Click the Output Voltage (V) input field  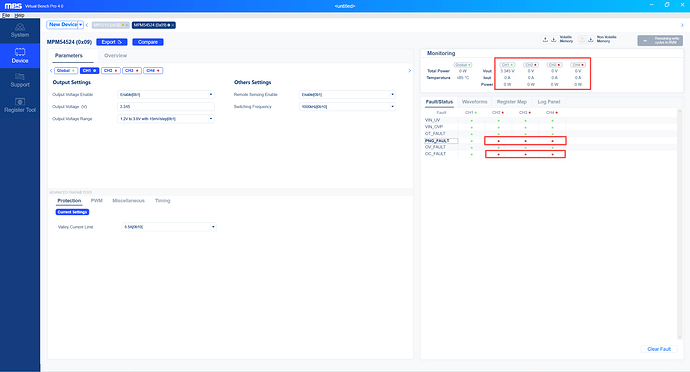click(165, 107)
